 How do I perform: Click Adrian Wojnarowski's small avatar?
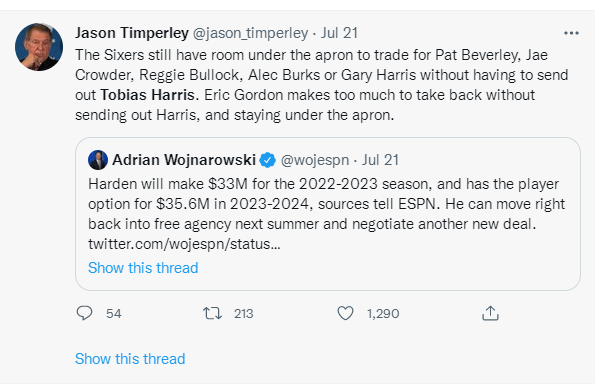click(98, 160)
